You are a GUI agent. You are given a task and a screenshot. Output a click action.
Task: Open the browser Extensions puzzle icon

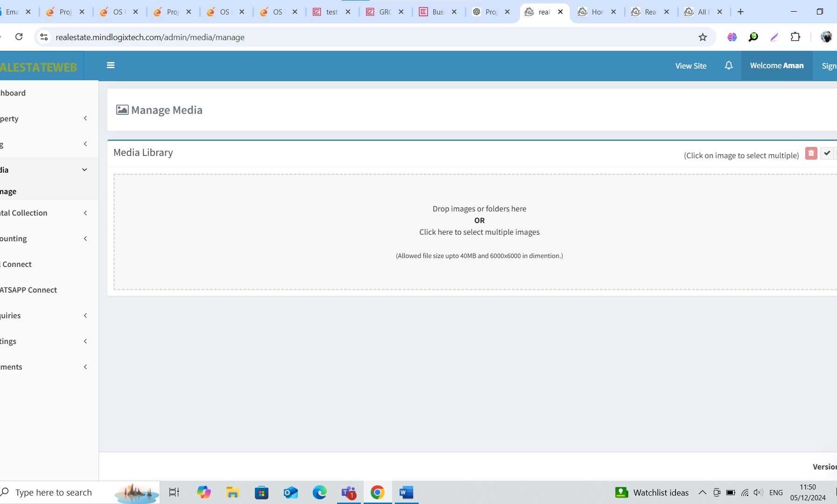pyautogui.click(x=795, y=37)
